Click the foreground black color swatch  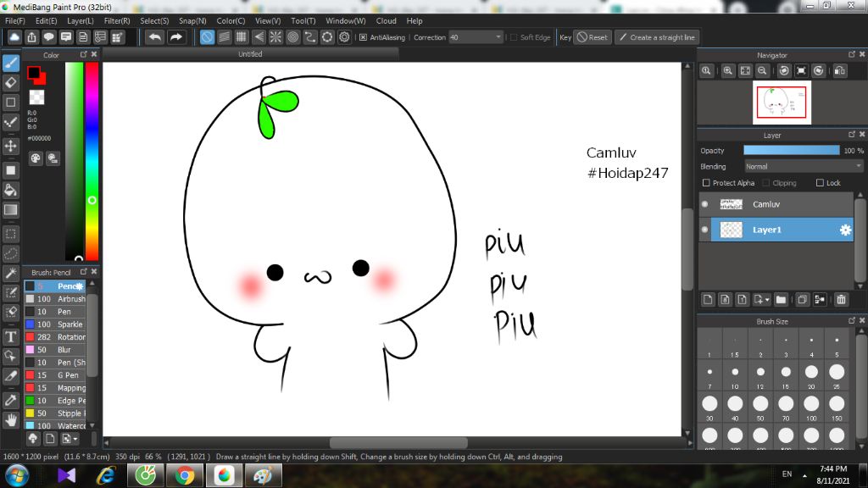(33, 72)
